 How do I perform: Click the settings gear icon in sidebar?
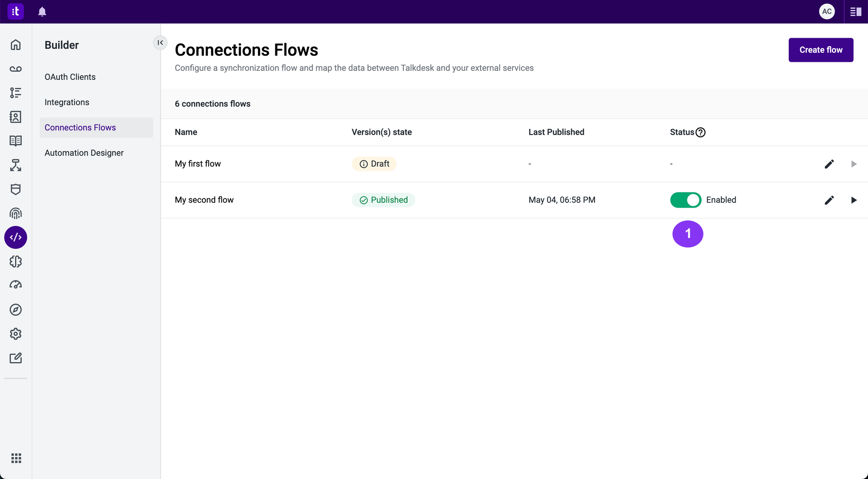[x=16, y=334]
